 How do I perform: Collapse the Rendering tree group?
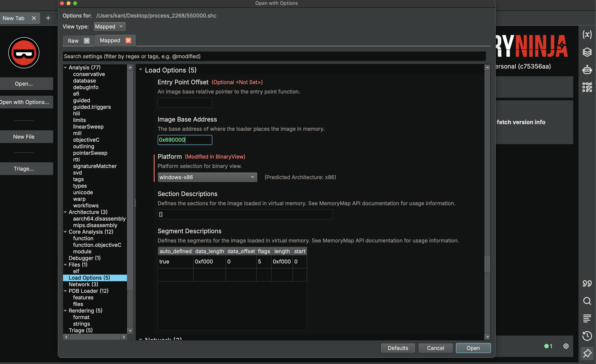[65, 311]
